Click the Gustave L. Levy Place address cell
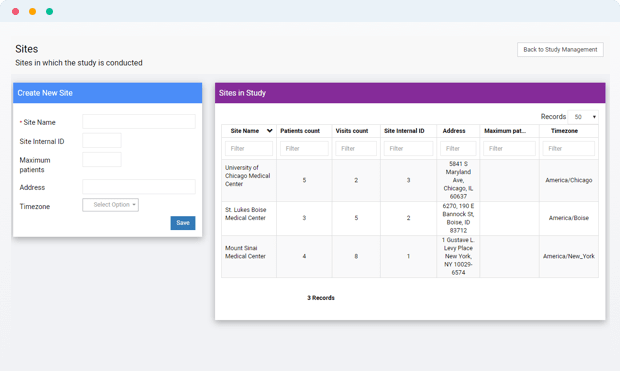620x371 pixels. point(458,256)
